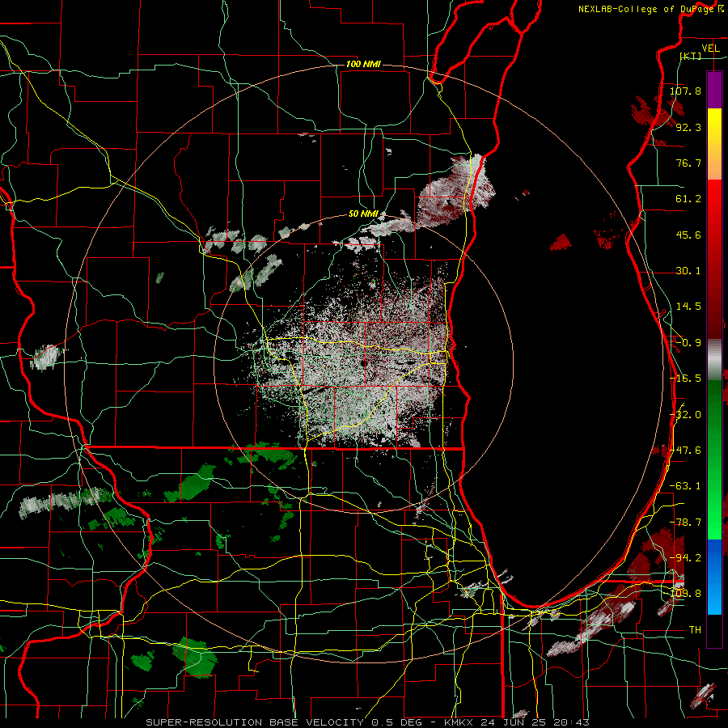Click the -78.7 velocity scale value
Viewport: 728px width, 728px height.
[685, 523]
